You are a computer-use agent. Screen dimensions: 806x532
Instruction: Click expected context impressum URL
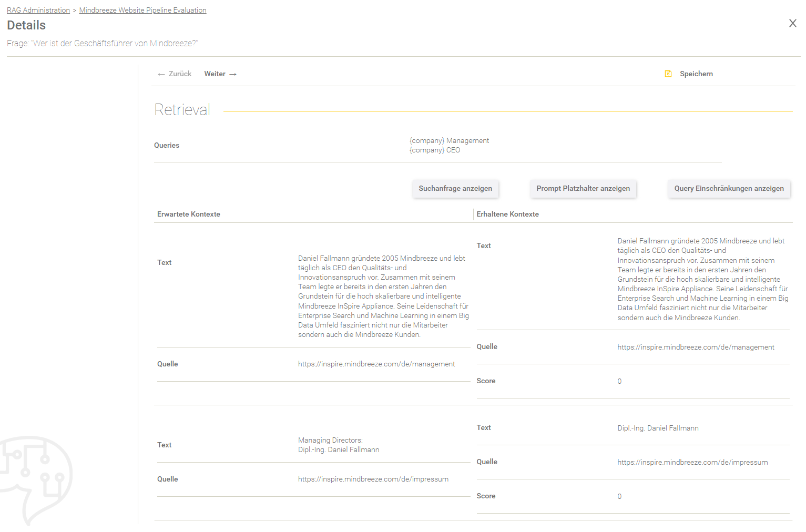373,479
